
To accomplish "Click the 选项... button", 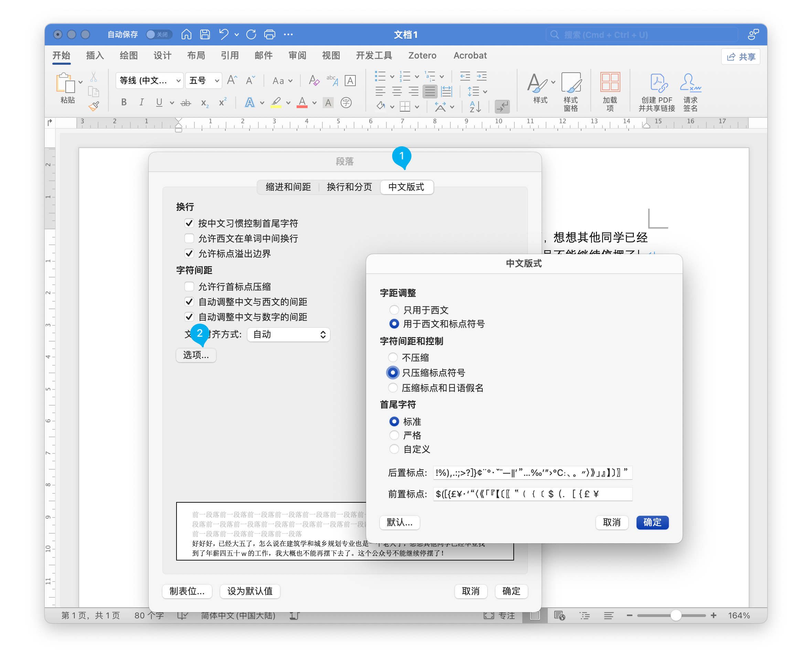I will [x=196, y=355].
